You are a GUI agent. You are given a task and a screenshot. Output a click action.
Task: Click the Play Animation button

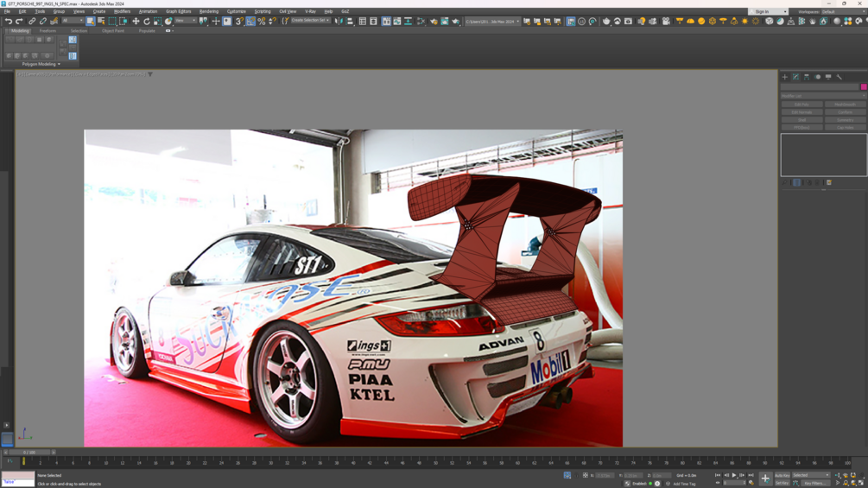734,475
